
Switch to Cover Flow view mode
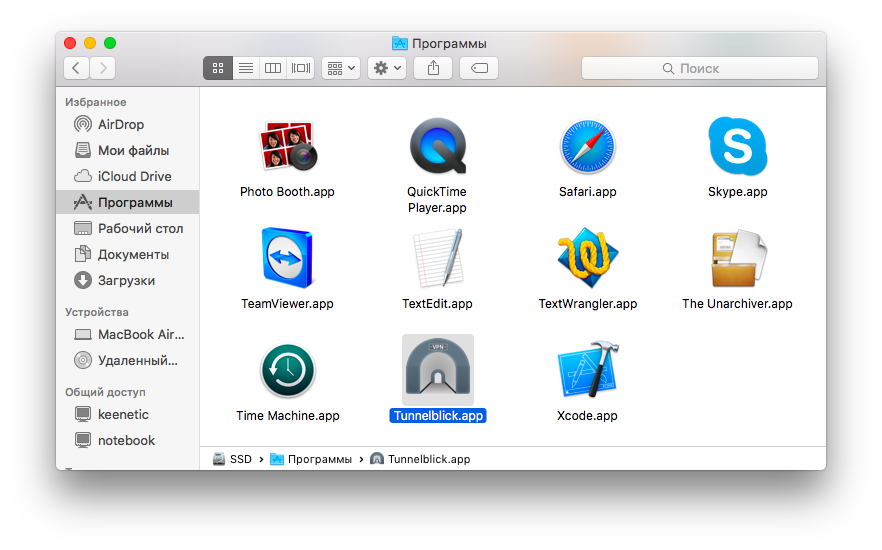coord(300,68)
